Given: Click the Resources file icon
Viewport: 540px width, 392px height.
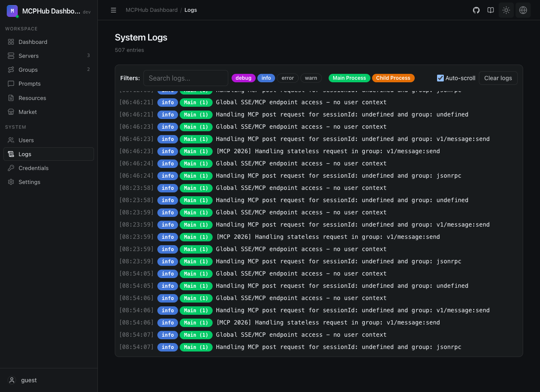Looking at the screenshot, I should (11, 98).
